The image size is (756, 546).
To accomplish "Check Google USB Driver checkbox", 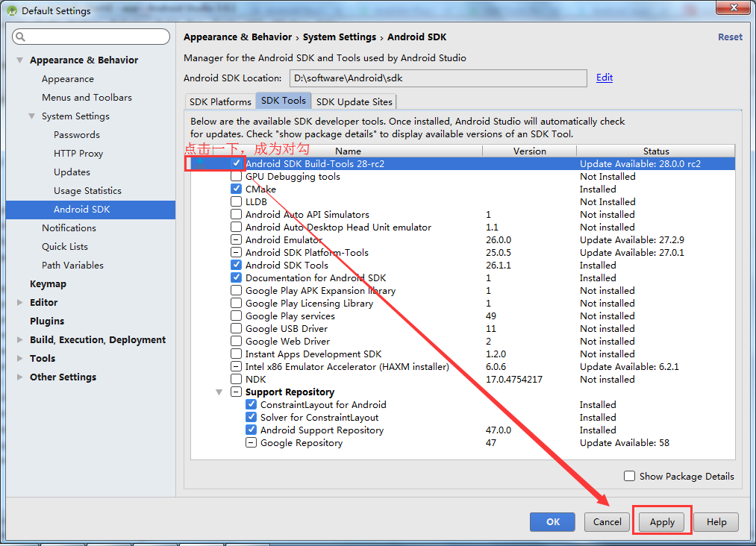I will pos(237,328).
